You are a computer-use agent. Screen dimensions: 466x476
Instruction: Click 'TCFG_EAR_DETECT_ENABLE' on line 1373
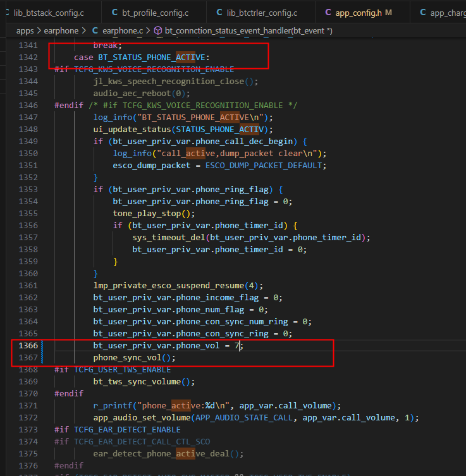[127, 430]
